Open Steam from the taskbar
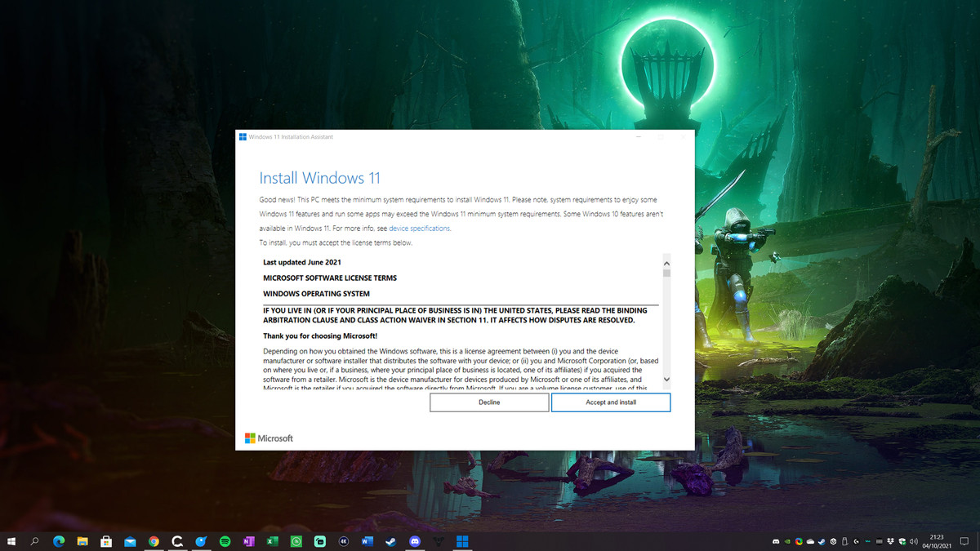The image size is (980, 551). 390,540
